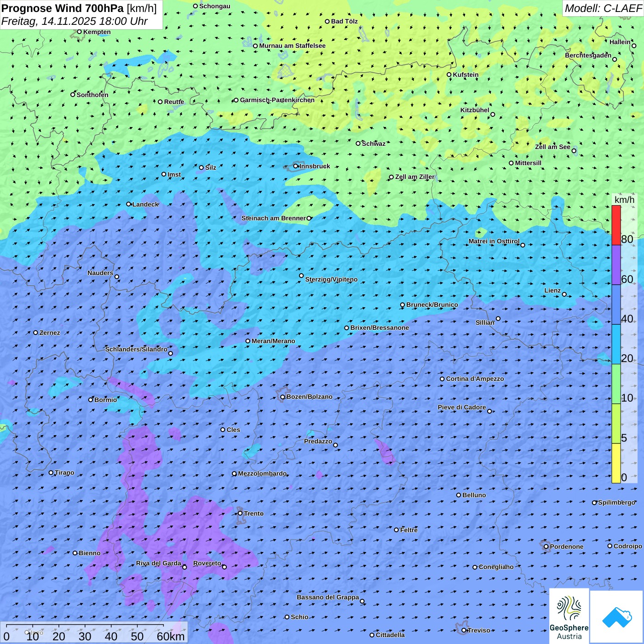Click the Zell am See label

(552, 147)
